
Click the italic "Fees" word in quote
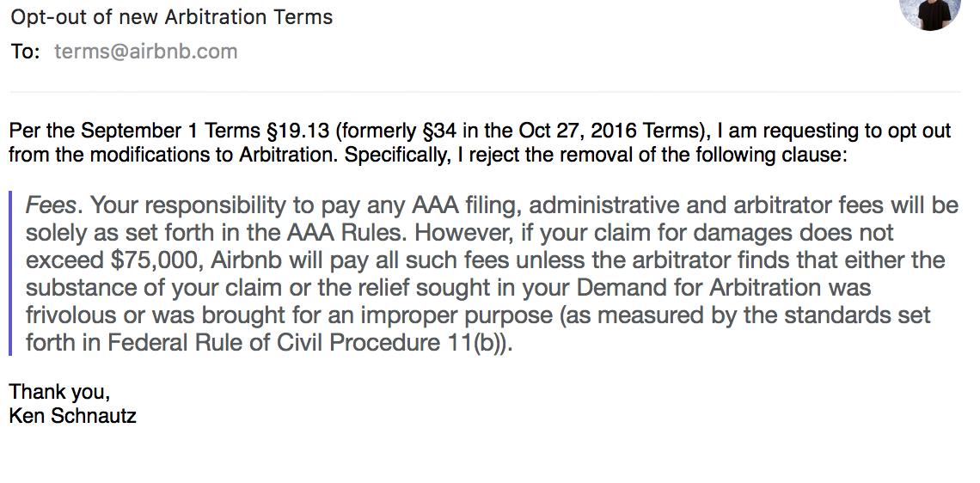(52, 205)
